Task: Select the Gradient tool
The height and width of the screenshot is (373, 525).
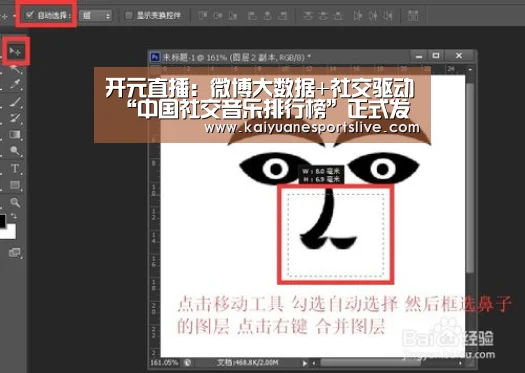Action: (15, 134)
